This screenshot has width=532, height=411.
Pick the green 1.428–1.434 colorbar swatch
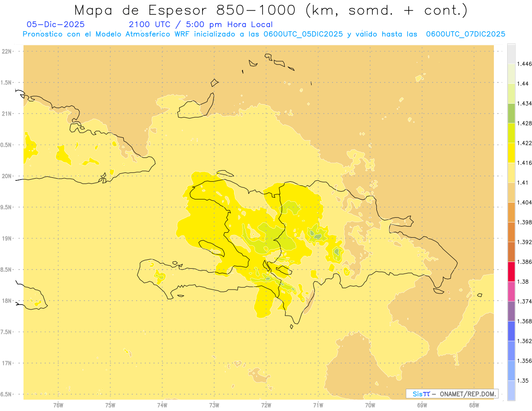click(511, 113)
